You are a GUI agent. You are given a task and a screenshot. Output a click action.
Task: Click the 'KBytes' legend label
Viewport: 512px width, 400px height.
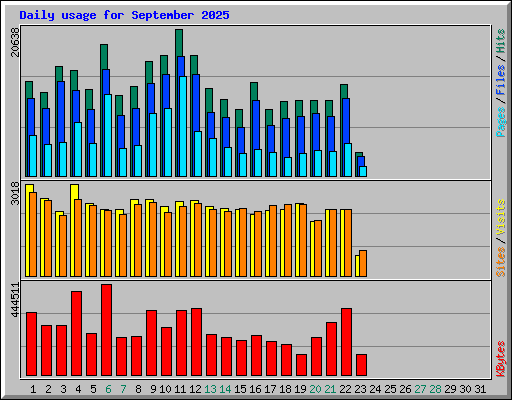(501, 359)
